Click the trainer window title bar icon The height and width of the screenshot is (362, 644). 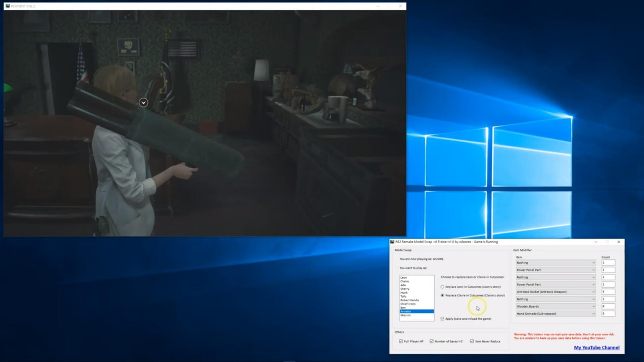coord(392,242)
